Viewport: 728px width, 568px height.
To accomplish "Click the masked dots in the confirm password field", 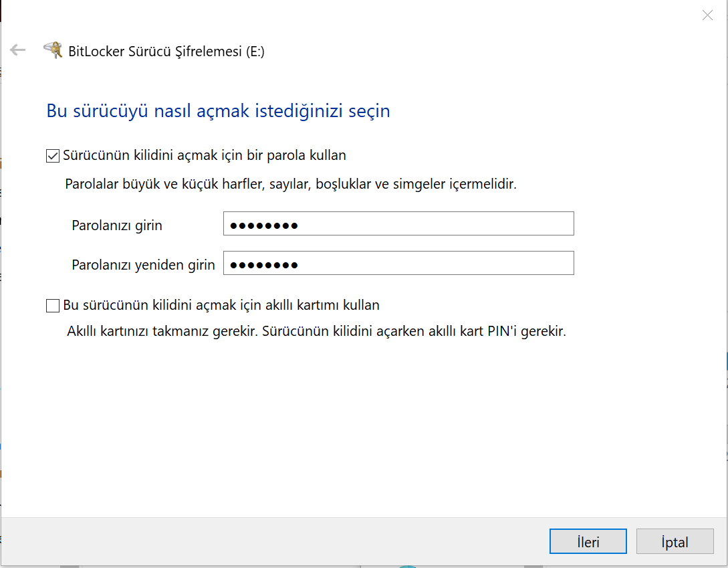I will (263, 265).
